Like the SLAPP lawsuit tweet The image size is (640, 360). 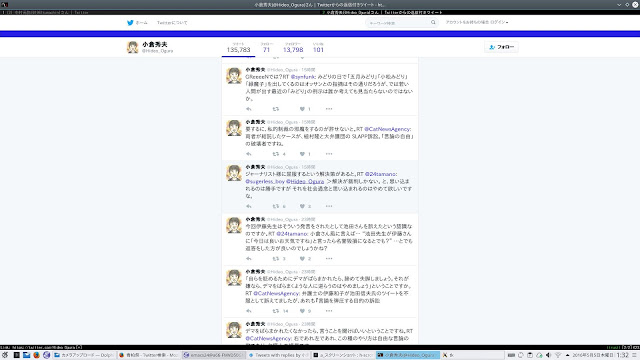pyautogui.click(x=302, y=154)
